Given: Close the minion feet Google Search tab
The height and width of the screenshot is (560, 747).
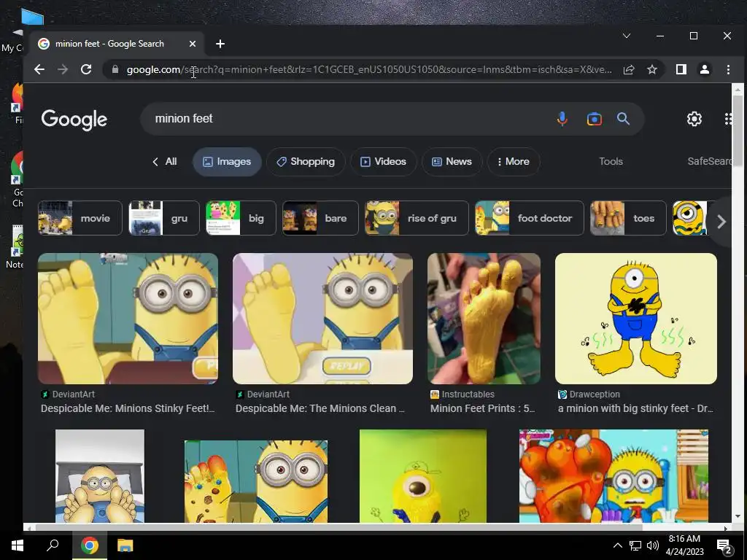Looking at the screenshot, I should pos(193,44).
